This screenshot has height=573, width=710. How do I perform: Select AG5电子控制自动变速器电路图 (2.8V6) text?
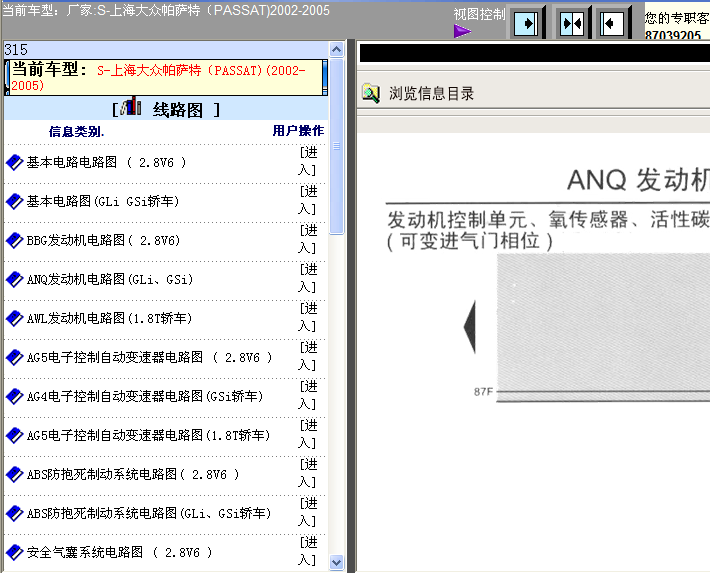[149, 357]
